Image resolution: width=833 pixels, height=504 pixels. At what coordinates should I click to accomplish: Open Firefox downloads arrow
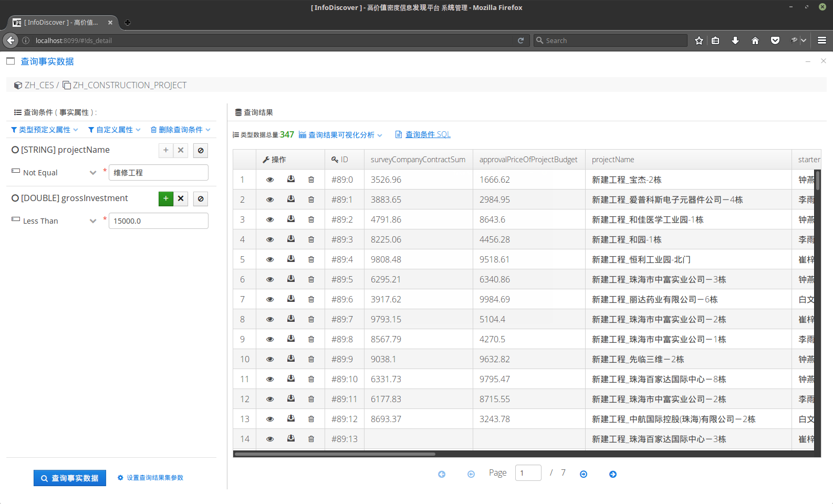pyautogui.click(x=735, y=40)
